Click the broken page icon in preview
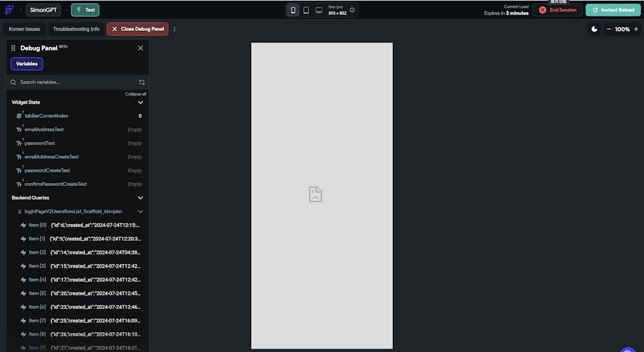Image resolution: width=644 pixels, height=352 pixels. tap(316, 194)
